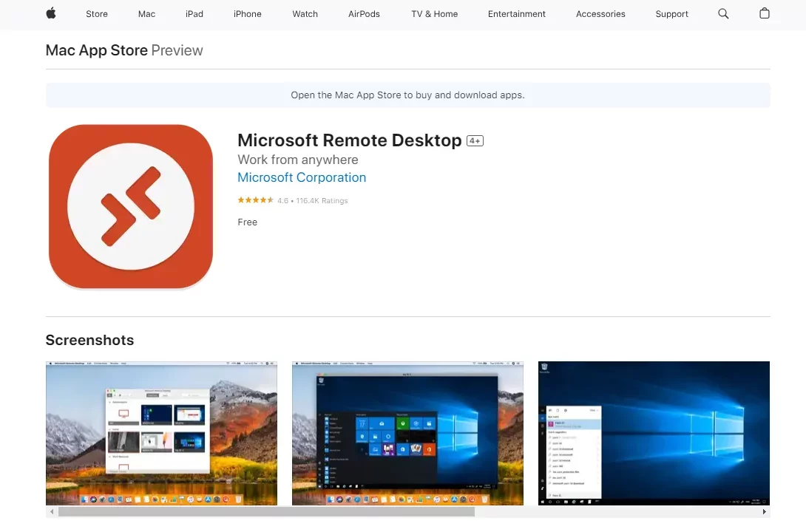Open the Microsoft Corporation developer link

[302, 177]
